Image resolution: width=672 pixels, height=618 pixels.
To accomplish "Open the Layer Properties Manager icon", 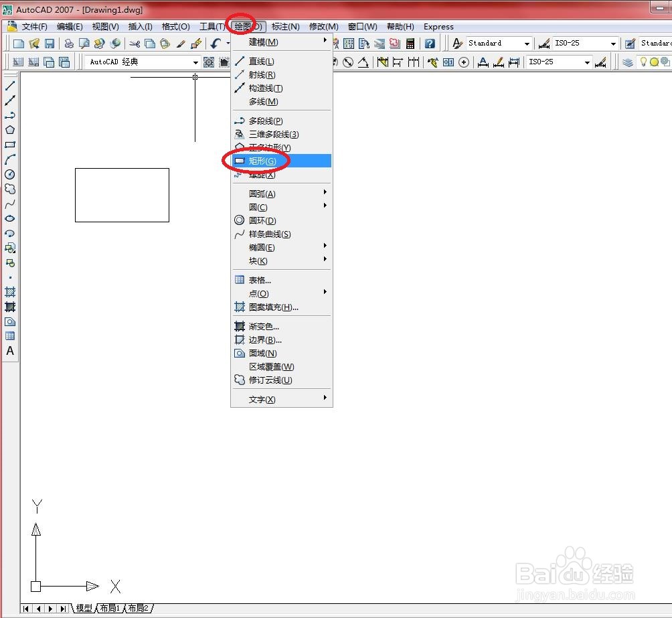I will (x=627, y=62).
